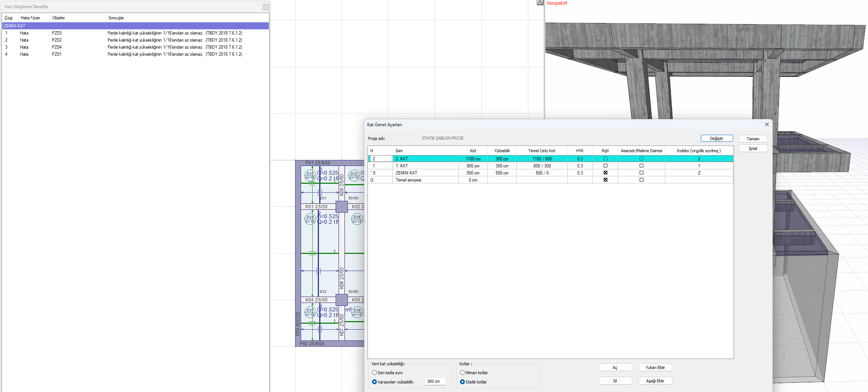Click the Indeks column header

pyautogui.click(x=699, y=151)
